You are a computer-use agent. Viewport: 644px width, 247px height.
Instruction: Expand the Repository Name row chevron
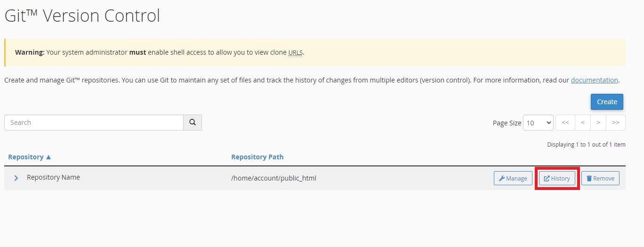coord(16,178)
